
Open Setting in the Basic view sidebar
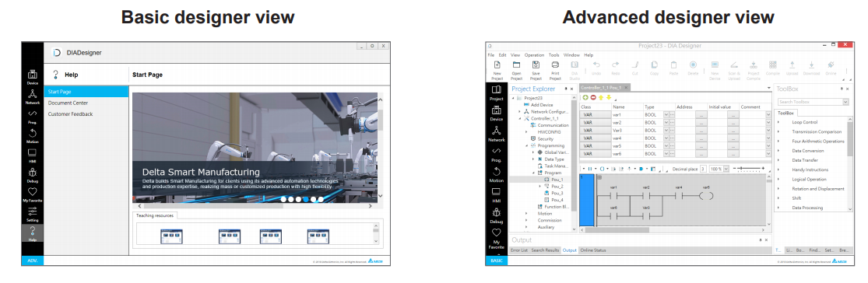tap(32, 214)
